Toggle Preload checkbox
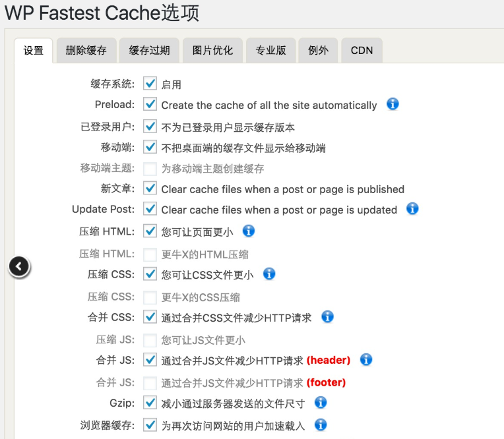Image resolution: width=504 pixels, height=439 pixels. point(150,104)
